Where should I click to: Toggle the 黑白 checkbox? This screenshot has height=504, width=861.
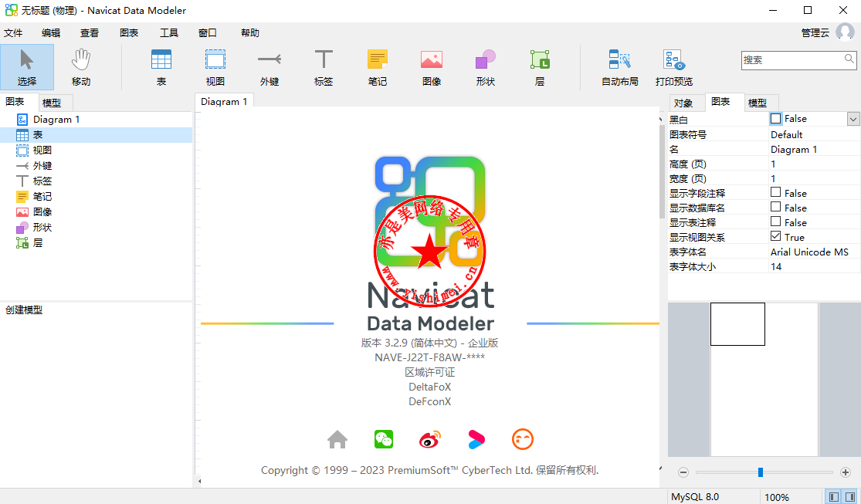(775, 119)
